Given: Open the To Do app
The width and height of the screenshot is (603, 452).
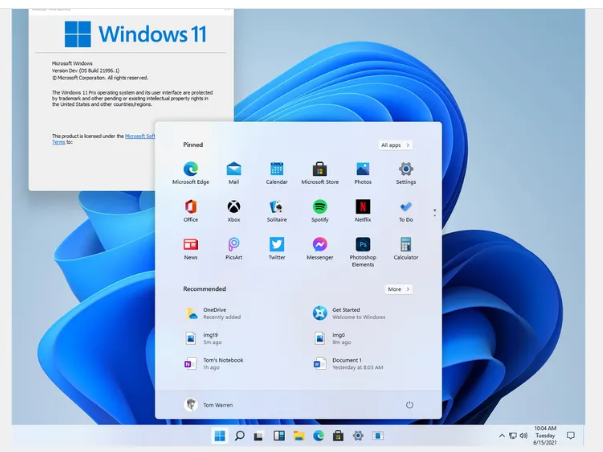Looking at the screenshot, I should [406, 211].
